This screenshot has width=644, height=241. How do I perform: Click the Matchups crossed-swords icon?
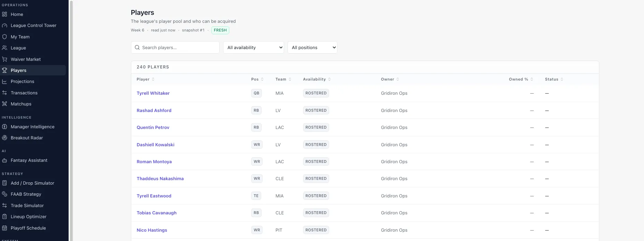pyautogui.click(x=5, y=104)
